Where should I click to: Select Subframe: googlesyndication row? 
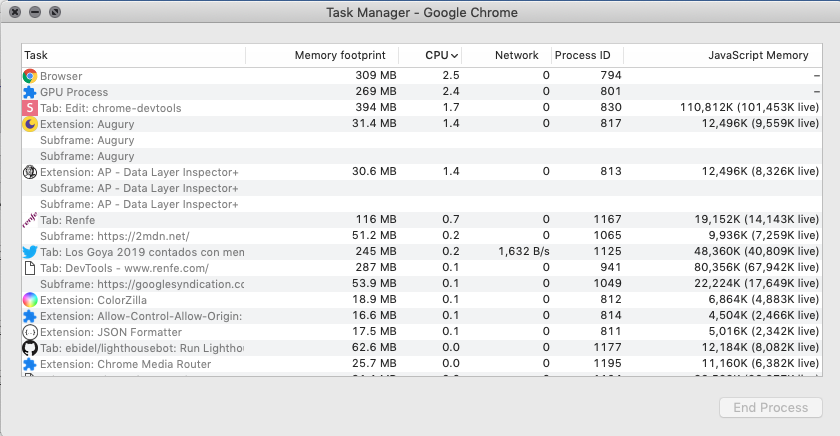point(422,284)
